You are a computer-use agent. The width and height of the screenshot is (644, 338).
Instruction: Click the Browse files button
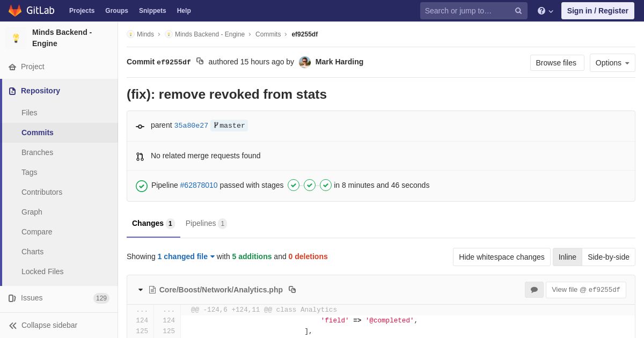pyautogui.click(x=557, y=63)
